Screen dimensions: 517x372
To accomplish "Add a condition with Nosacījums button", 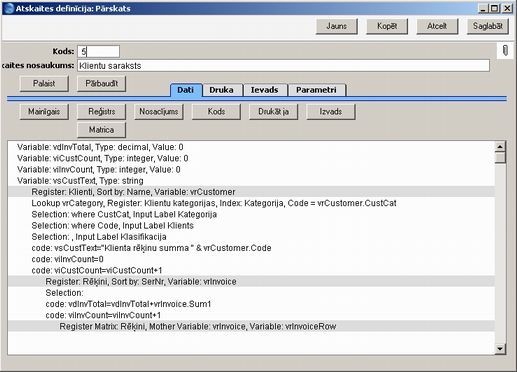I will coord(159,111).
